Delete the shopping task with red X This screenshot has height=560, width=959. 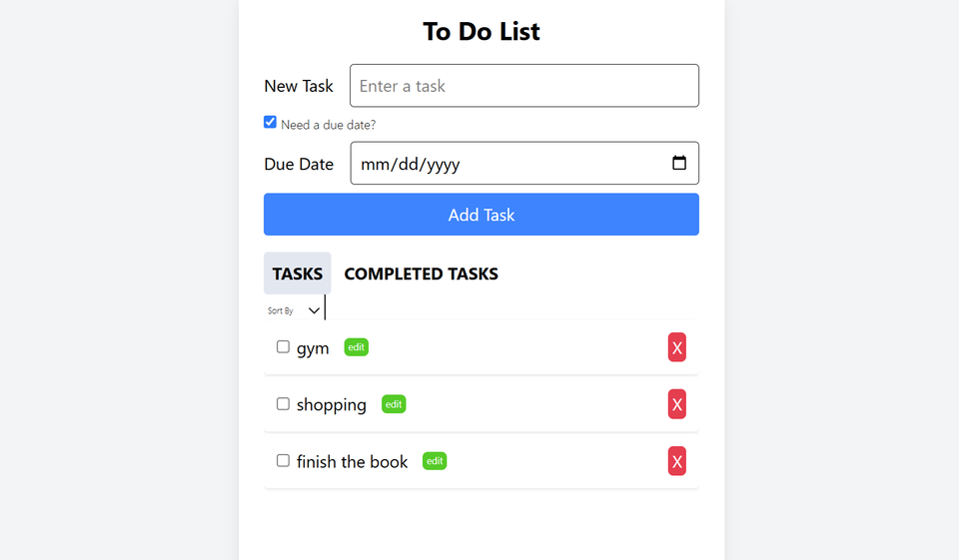(677, 404)
